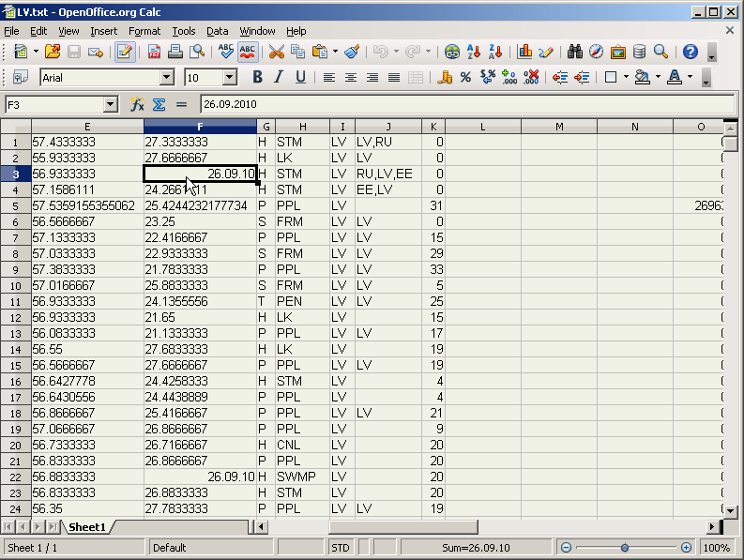The height and width of the screenshot is (560, 744).
Task: Open the File menu
Action: pos(11,31)
